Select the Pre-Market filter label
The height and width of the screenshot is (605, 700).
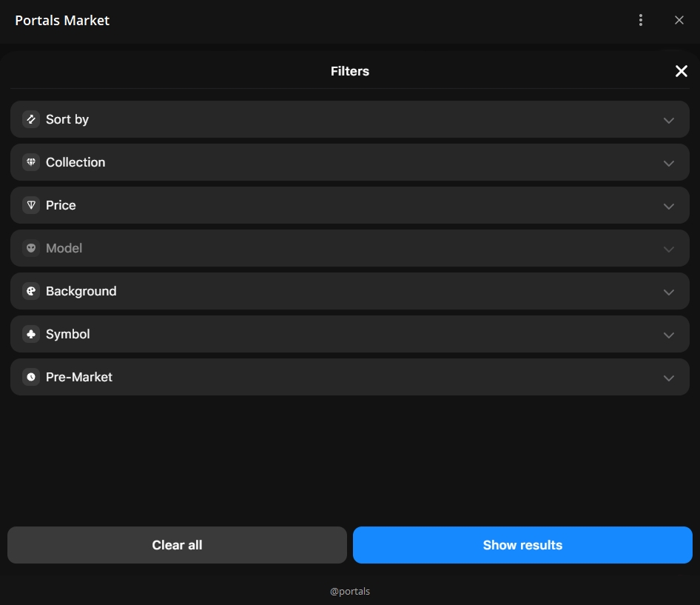coord(79,377)
